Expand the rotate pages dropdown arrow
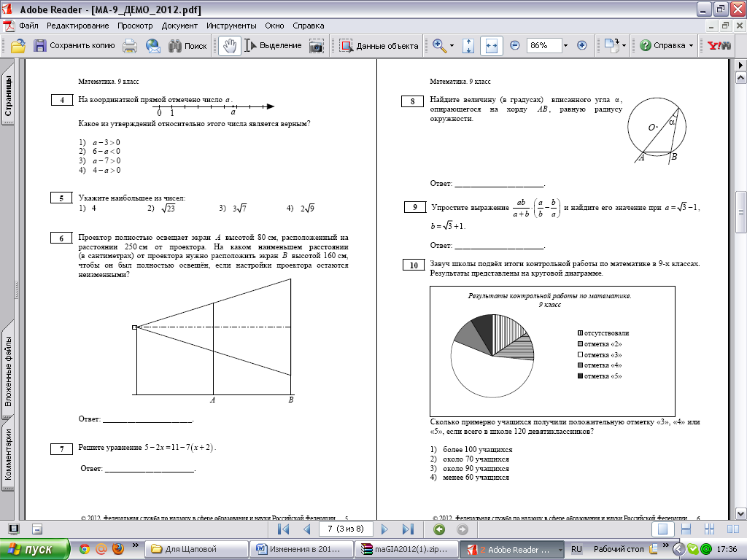Screen dimensions: 747x560 tap(624, 46)
